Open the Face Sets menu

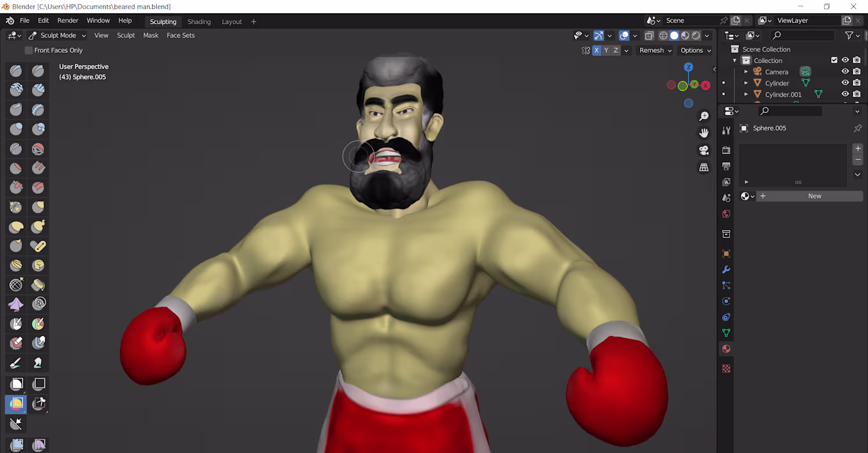(181, 35)
